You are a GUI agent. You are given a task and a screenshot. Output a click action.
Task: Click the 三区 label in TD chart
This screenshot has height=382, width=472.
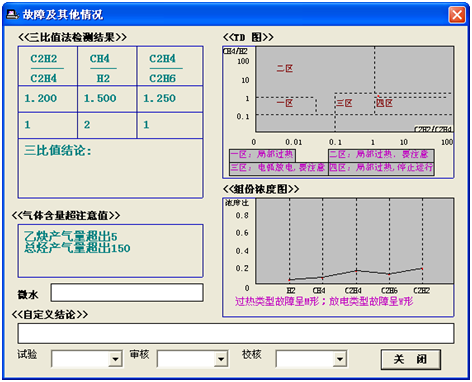point(344,103)
